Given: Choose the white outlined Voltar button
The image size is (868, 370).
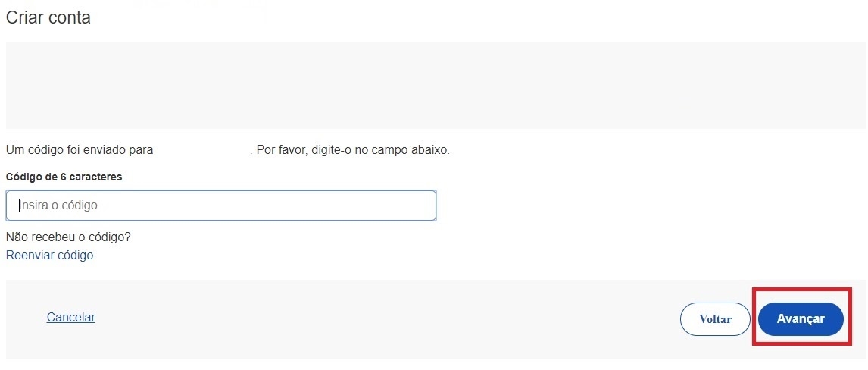Looking at the screenshot, I should point(715,319).
